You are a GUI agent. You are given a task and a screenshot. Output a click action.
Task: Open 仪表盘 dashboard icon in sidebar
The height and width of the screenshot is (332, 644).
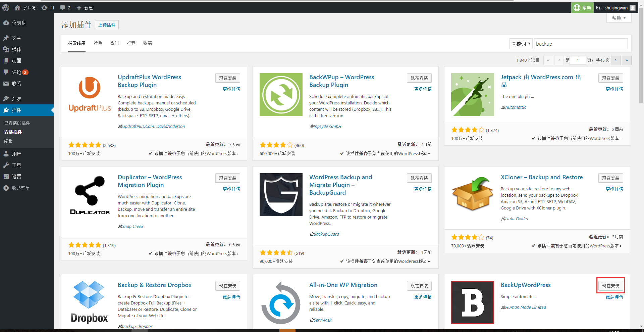6,23
